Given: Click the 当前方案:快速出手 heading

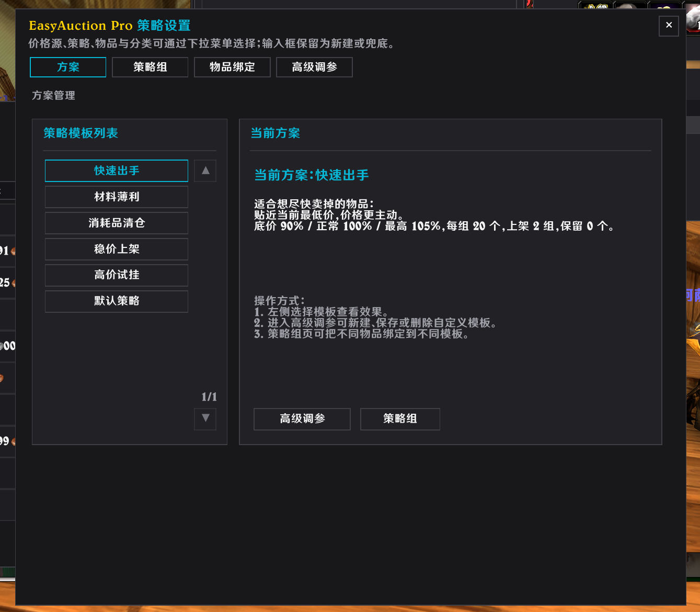Looking at the screenshot, I should point(312,175).
